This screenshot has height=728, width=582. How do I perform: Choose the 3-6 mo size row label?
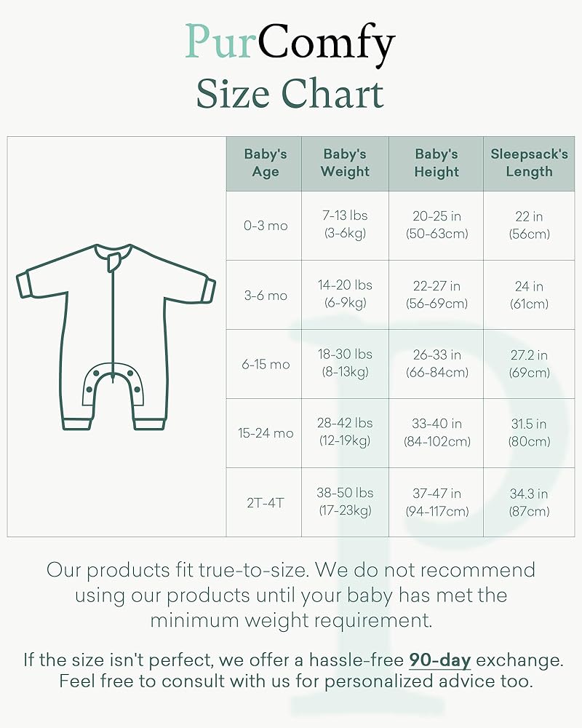click(x=265, y=296)
